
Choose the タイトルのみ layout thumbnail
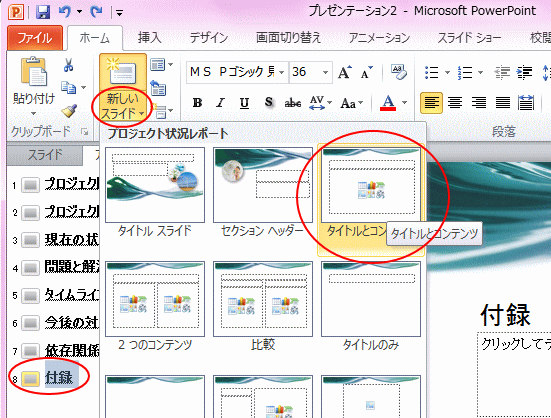pyautogui.click(x=371, y=299)
